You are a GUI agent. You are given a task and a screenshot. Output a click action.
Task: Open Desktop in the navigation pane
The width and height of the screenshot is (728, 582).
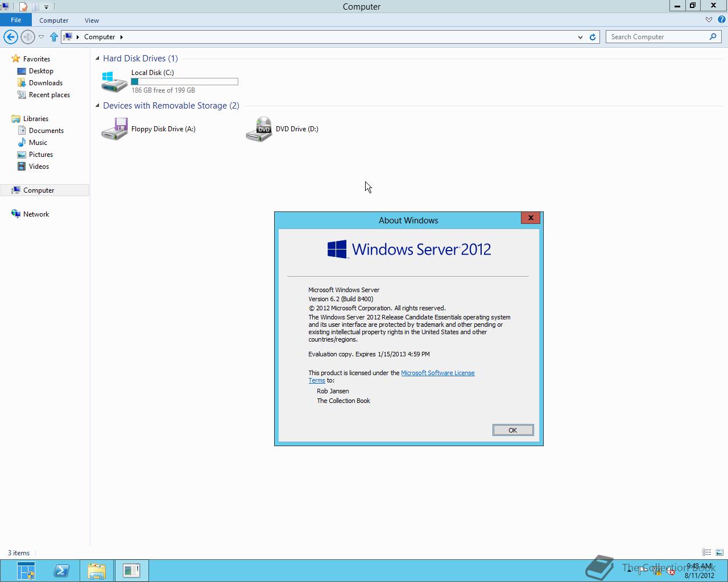tap(41, 71)
